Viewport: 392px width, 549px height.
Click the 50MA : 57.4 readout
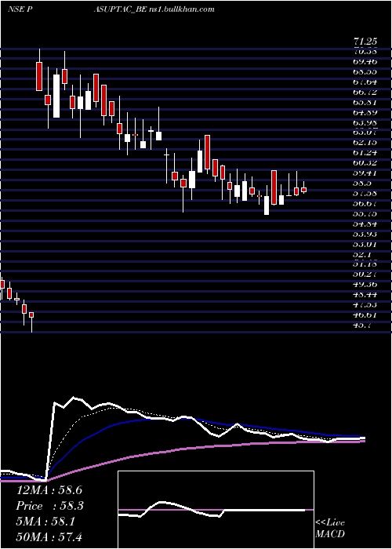click(x=49, y=536)
